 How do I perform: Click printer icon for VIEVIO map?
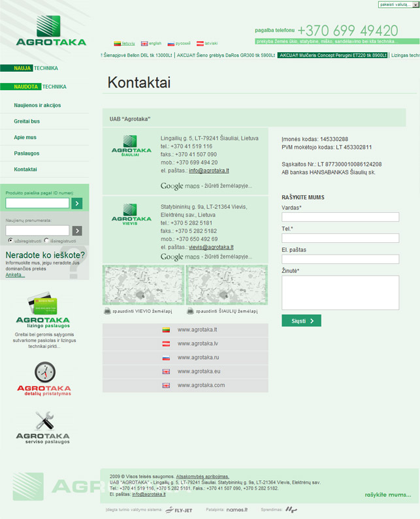pos(107,311)
